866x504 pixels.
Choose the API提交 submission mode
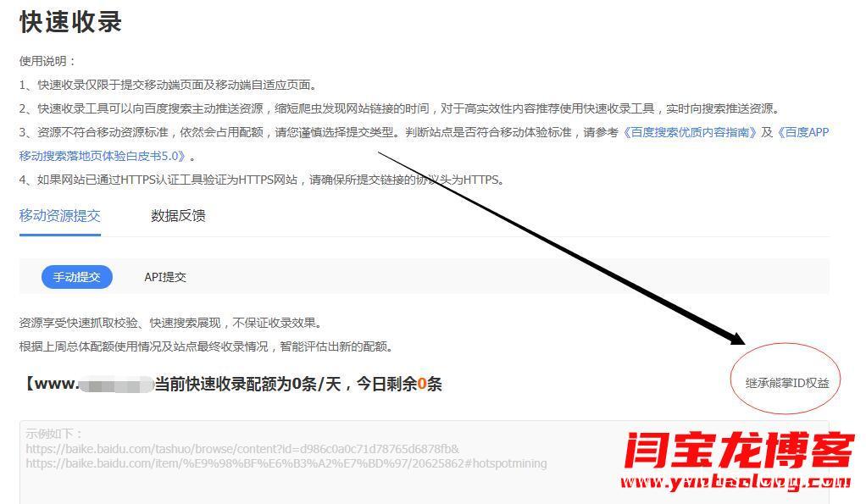coord(165,277)
